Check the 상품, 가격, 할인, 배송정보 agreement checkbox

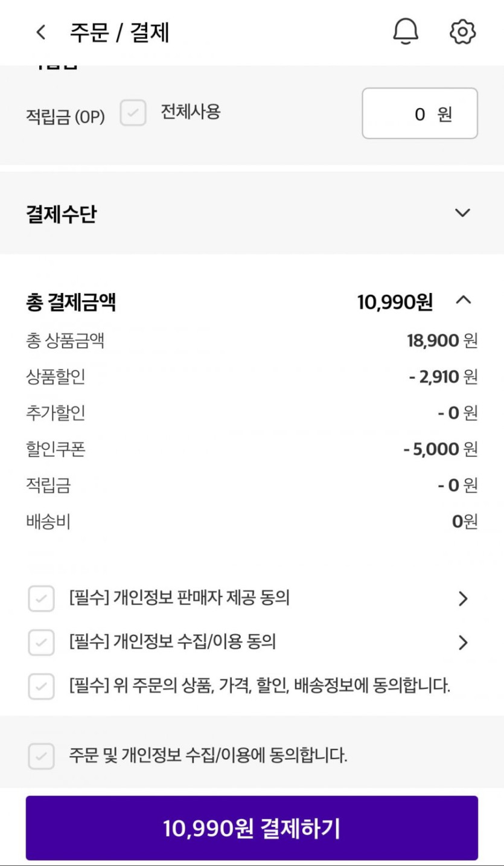click(41, 686)
